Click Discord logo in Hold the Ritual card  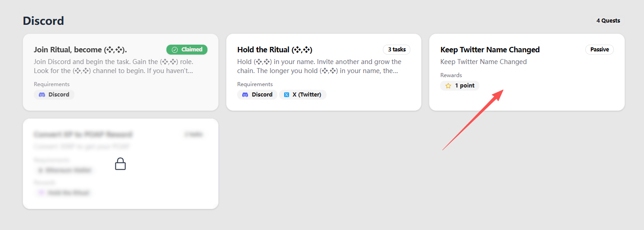(x=245, y=95)
